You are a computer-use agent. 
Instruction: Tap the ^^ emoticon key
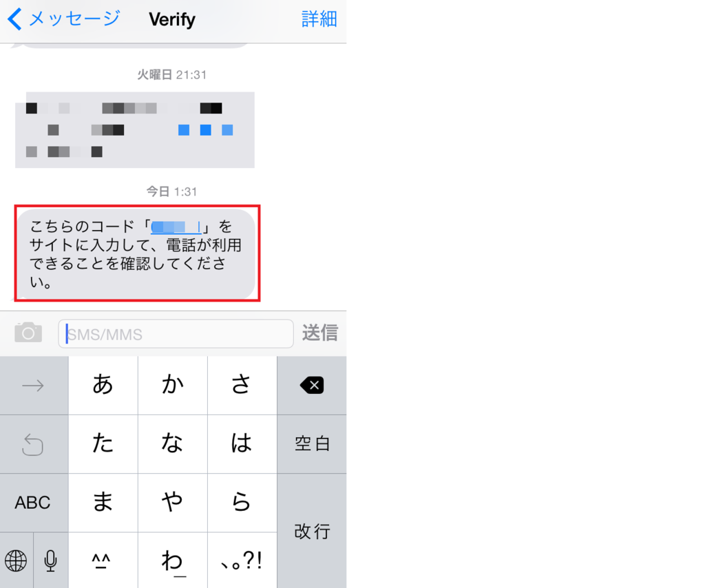coord(103,560)
